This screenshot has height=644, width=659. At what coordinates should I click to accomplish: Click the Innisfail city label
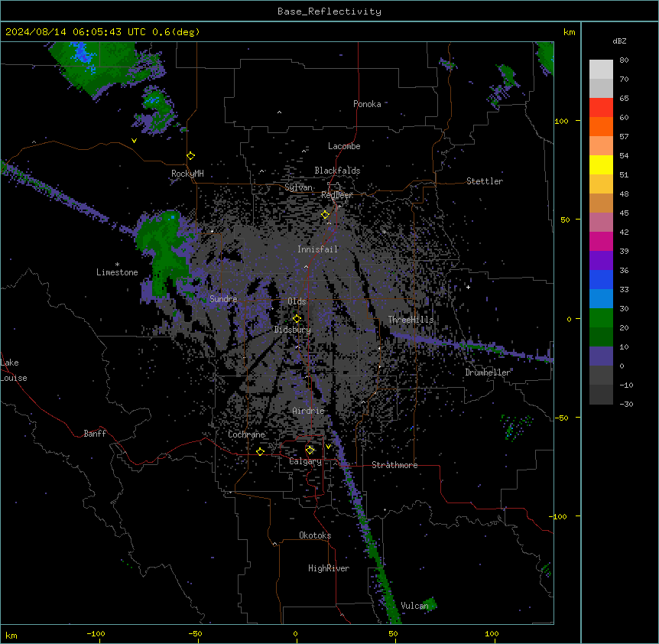point(318,249)
